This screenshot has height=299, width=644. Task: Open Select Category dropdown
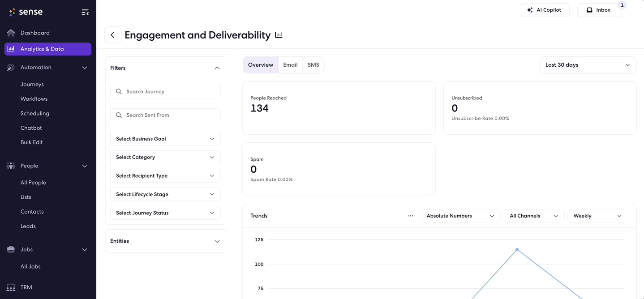pos(165,157)
